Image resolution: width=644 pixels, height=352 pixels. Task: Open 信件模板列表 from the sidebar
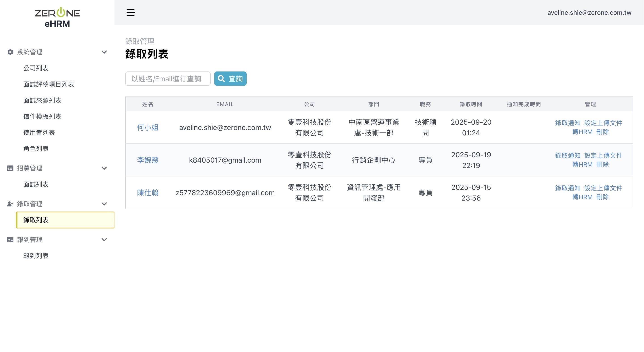coord(42,116)
